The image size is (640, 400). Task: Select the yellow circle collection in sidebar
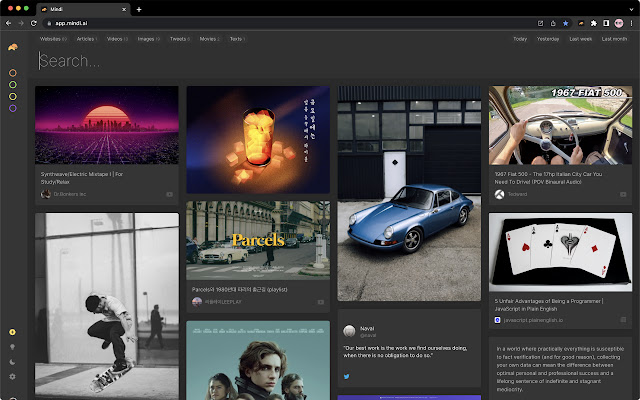[x=13, y=96]
